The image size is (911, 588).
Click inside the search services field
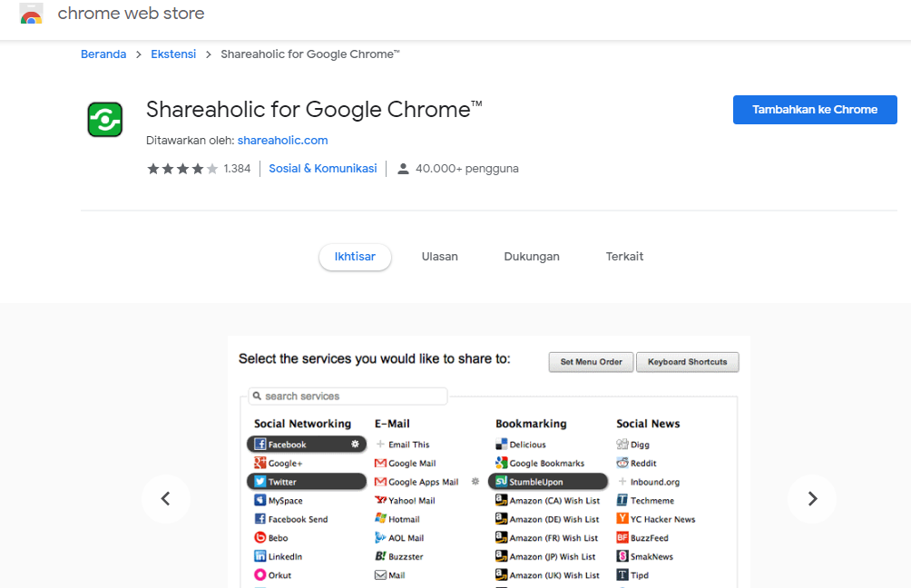[348, 396]
